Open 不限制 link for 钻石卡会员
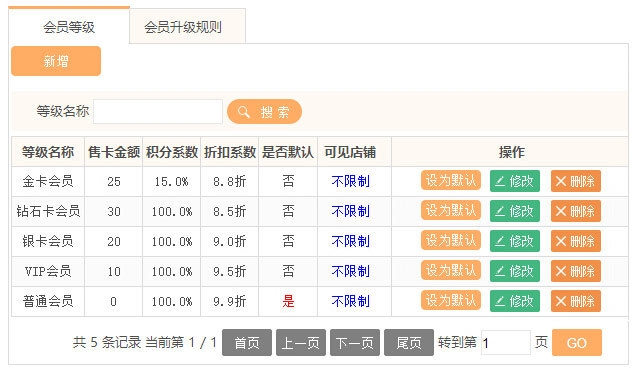This screenshot has width=637, height=380. [x=351, y=211]
